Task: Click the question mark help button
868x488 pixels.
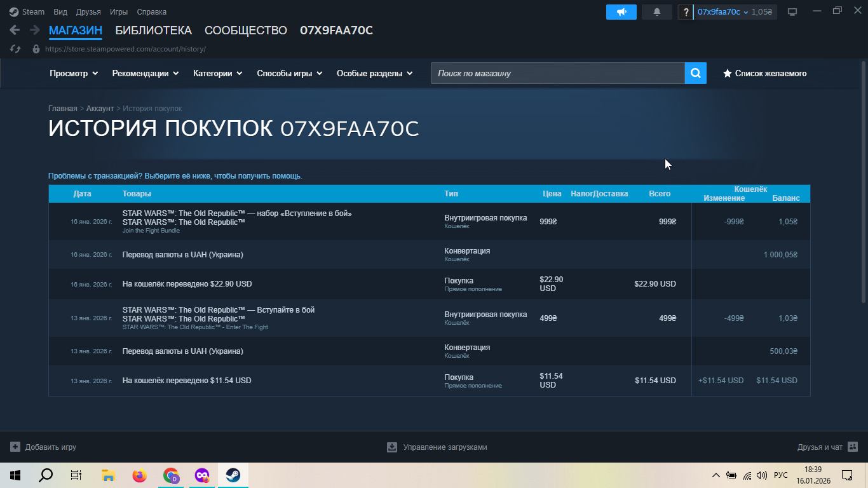Action: [x=686, y=12]
